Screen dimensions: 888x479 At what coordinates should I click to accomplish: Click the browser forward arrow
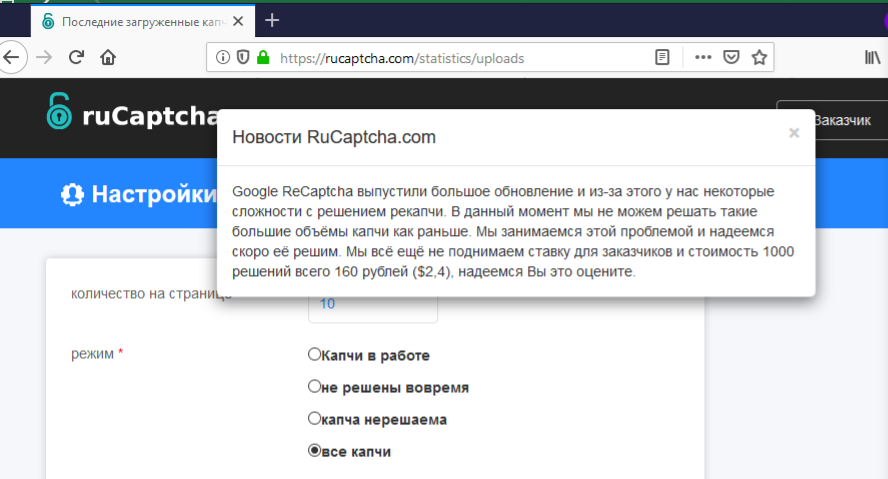click(x=44, y=57)
